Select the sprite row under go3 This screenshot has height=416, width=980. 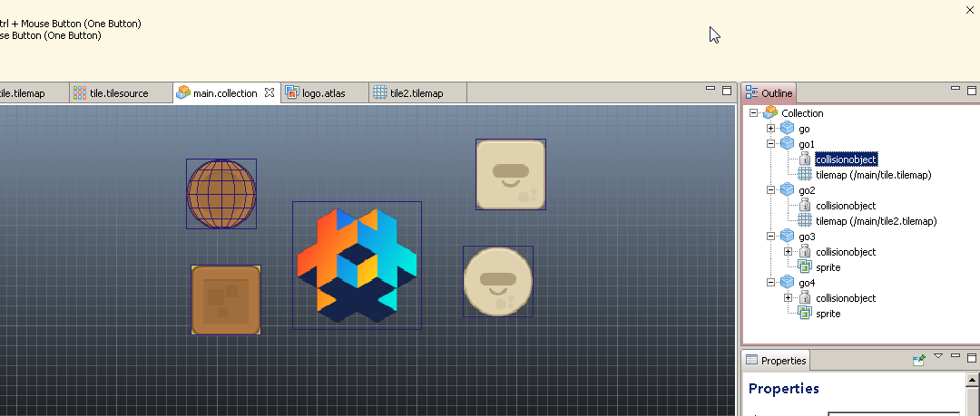pyautogui.click(x=828, y=267)
